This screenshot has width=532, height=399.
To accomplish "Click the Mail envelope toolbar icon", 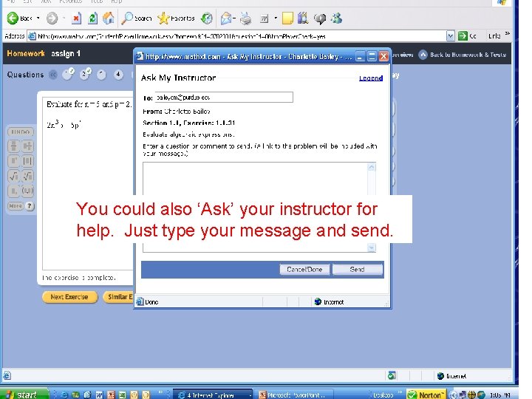I will coord(225,18).
